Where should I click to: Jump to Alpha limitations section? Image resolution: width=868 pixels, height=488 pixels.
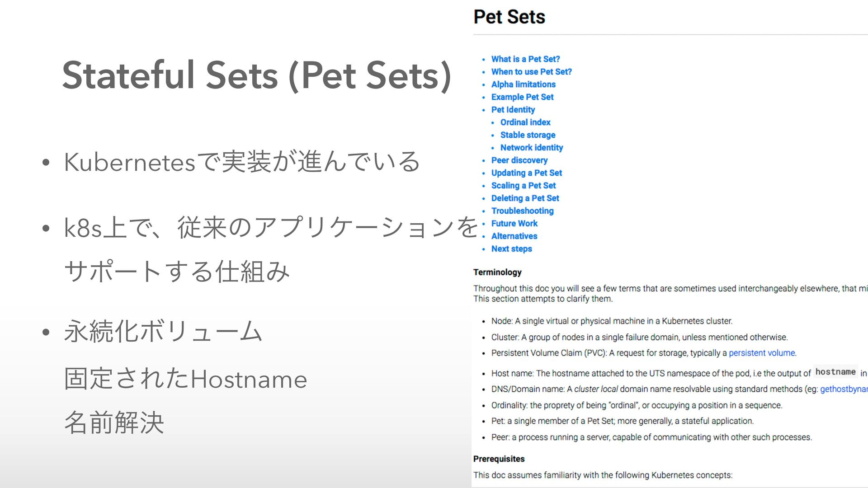[x=523, y=84]
